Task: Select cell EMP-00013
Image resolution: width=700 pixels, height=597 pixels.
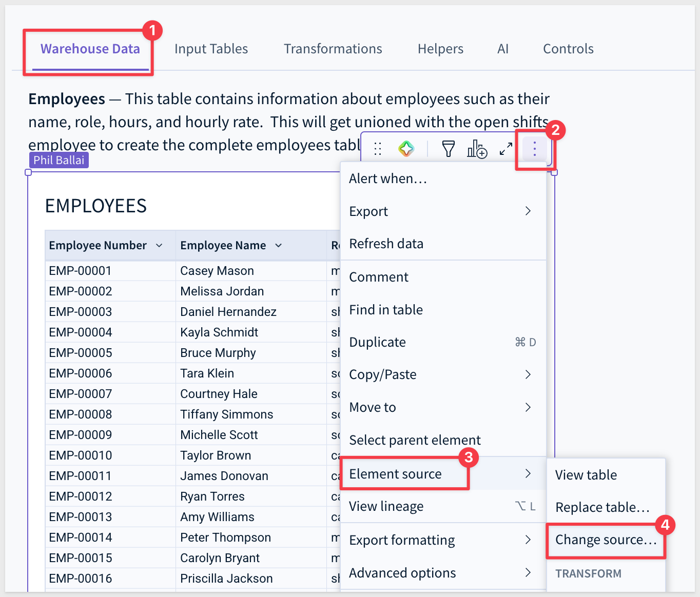Action: point(110,517)
